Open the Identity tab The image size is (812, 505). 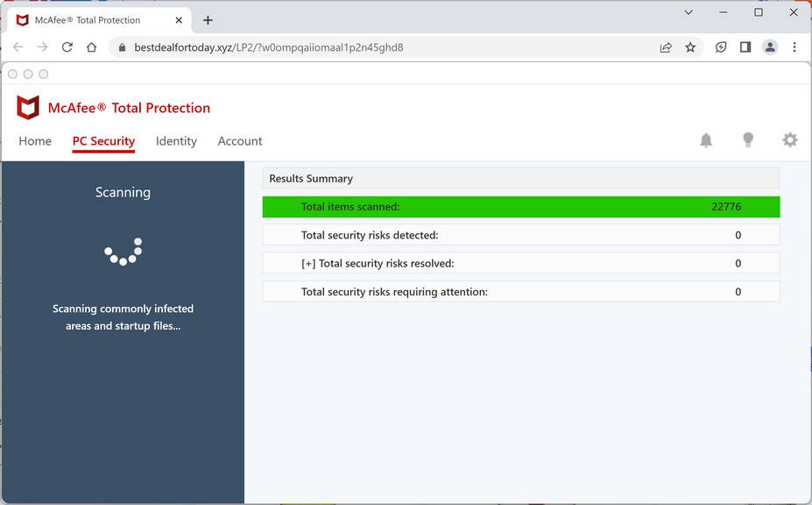pos(176,141)
